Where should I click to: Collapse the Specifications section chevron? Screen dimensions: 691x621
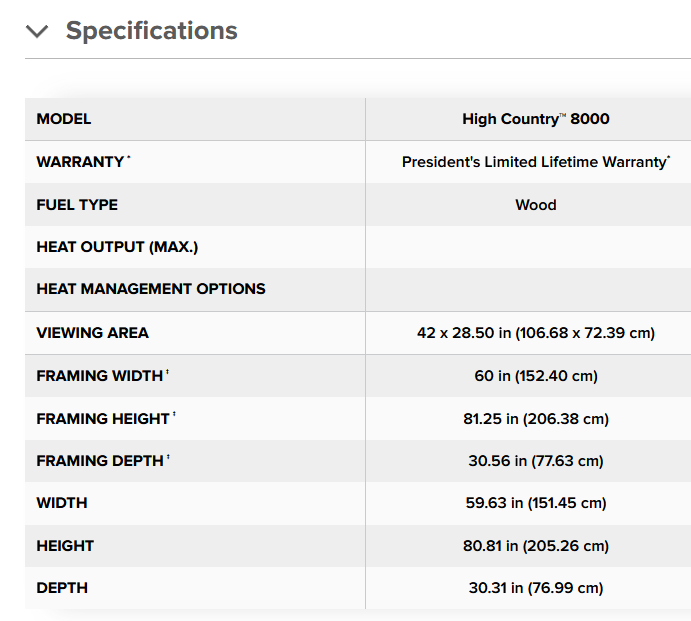pos(37,31)
